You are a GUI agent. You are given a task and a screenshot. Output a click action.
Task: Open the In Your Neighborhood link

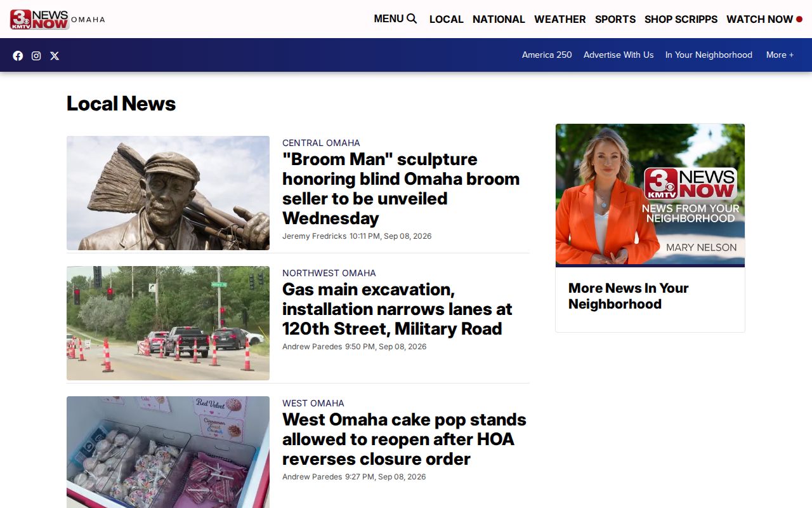[709, 55]
